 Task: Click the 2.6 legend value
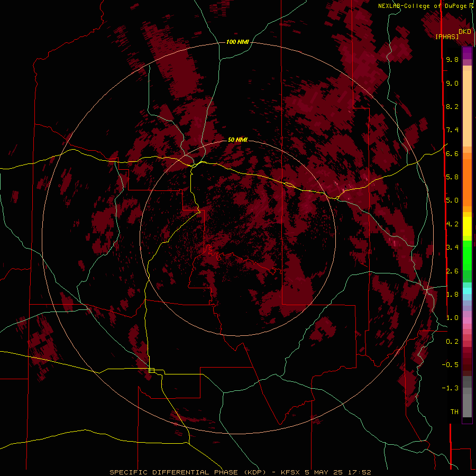point(452,271)
